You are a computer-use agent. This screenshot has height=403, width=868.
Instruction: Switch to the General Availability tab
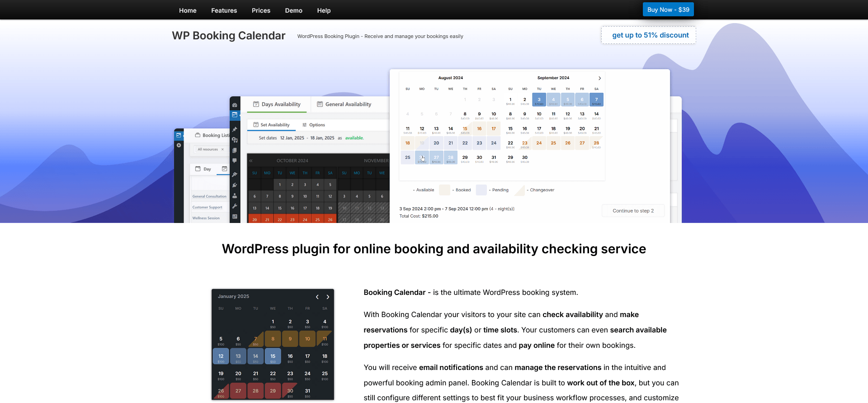[344, 104]
